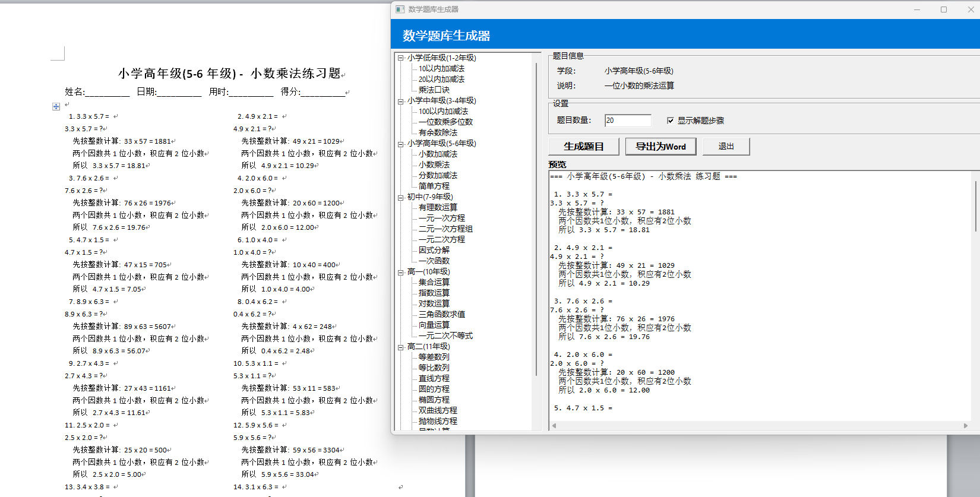The width and height of the screenshot is (980, 497).
Task: Click the 退出 button
Action: coord(726,147)
